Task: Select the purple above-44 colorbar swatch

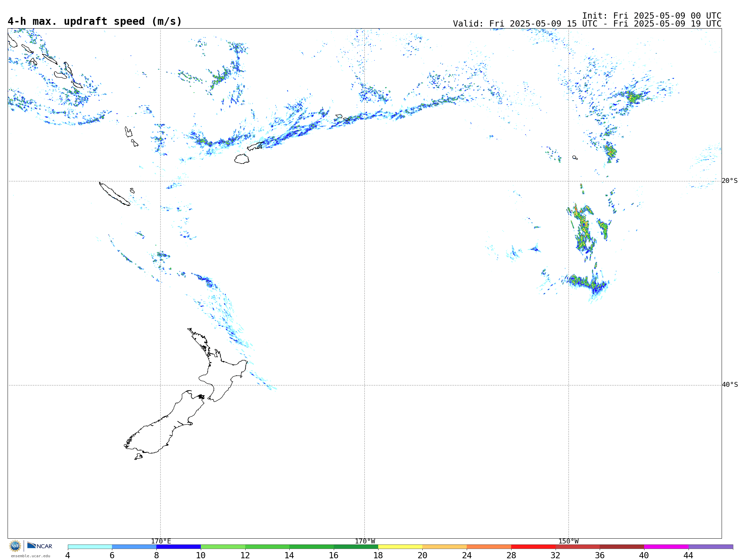Action: (x=711, y=547)
